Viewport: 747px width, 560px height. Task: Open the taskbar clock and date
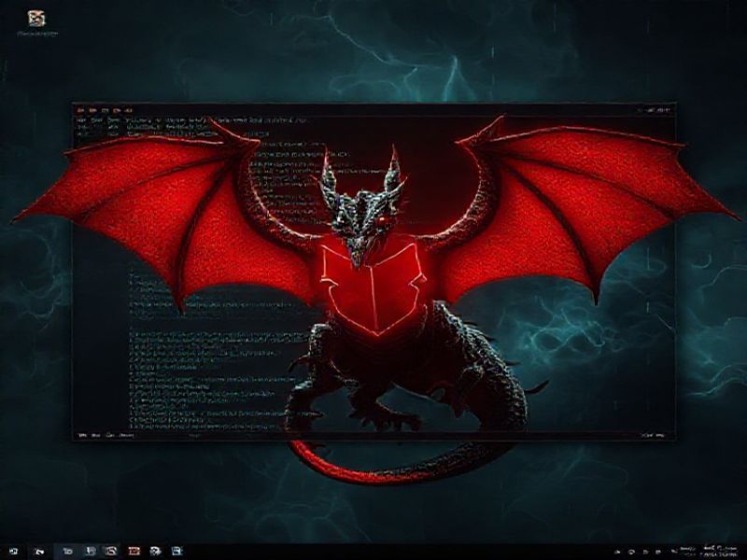(720, 552)
